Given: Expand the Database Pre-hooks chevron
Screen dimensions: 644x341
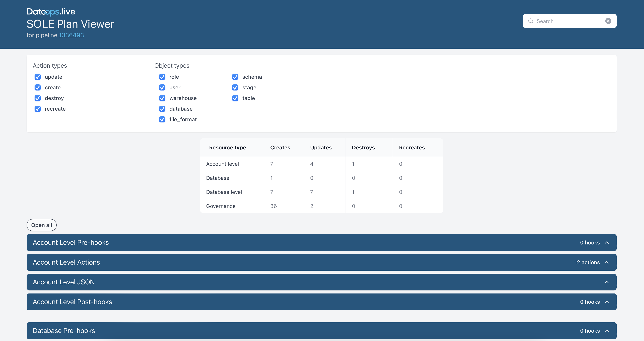Looking at the screenshot, I should coord(607,331).
